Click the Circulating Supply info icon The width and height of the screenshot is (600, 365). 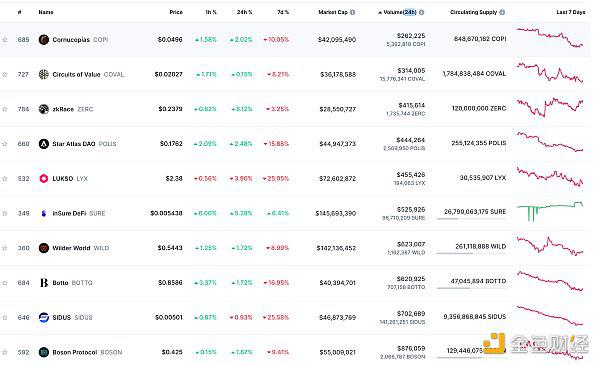point(502,12)
